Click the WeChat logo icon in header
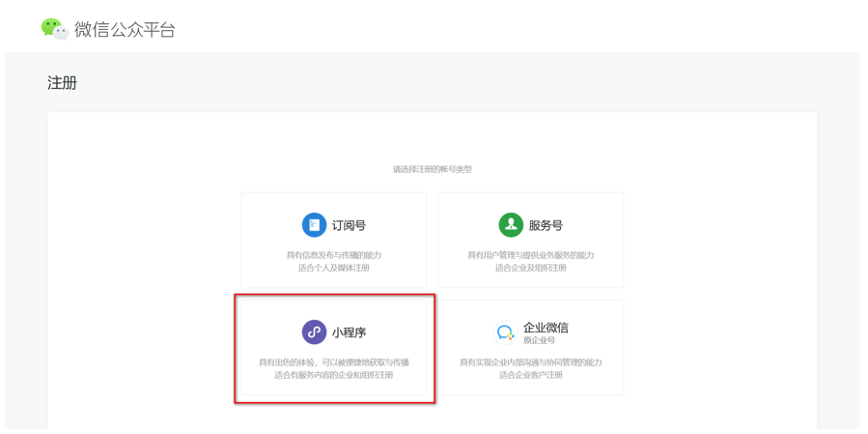Screen dimensions: 868x434 pyautogui.click(x=55, y=29)
